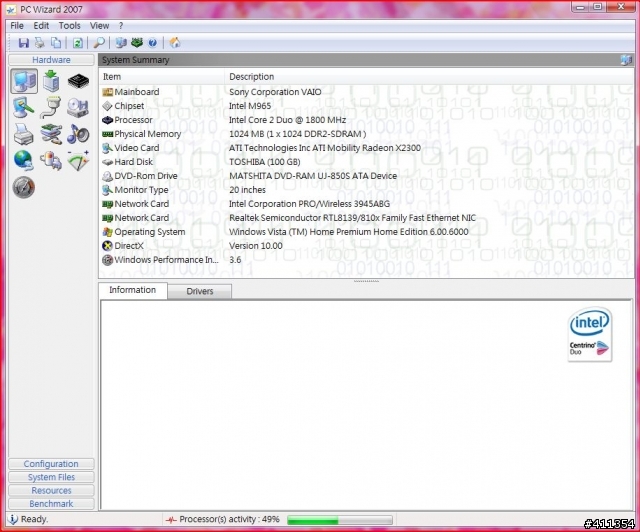Click 'Intel Core 2 Duo @ 1800 MHz' text

287,120
